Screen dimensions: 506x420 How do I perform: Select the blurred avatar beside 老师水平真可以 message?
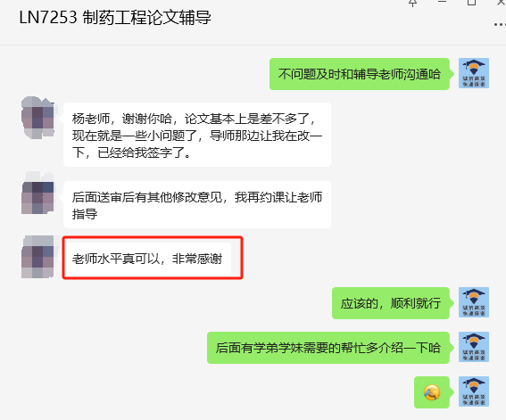37,257
